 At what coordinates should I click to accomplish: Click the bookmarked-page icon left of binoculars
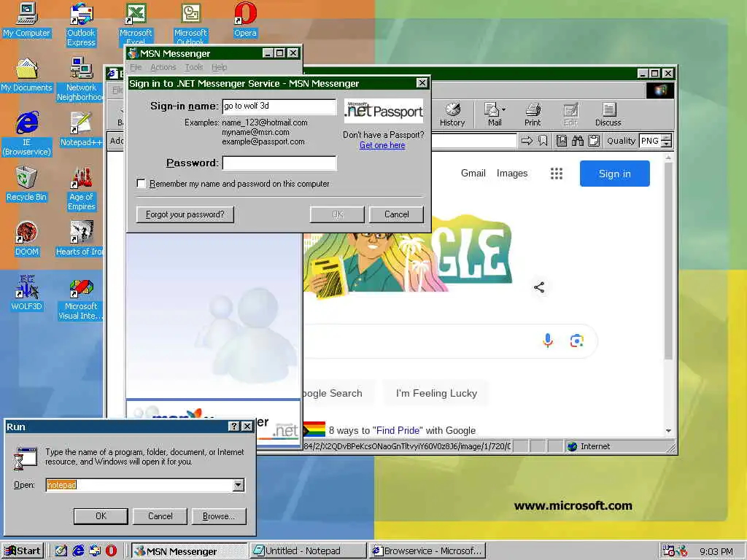[x=562, y=141]
